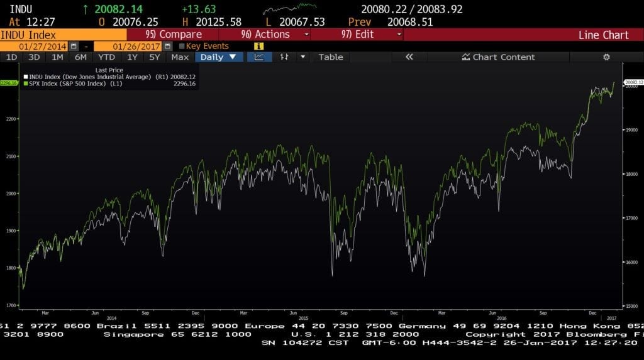Select the 6M range tab
Image resolution: width=644 pixels, height=360 pixels.
point(80,57)
